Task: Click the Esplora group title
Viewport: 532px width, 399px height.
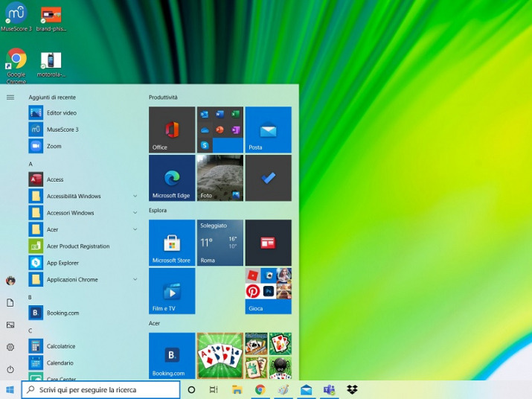Action: pos(158,210)
